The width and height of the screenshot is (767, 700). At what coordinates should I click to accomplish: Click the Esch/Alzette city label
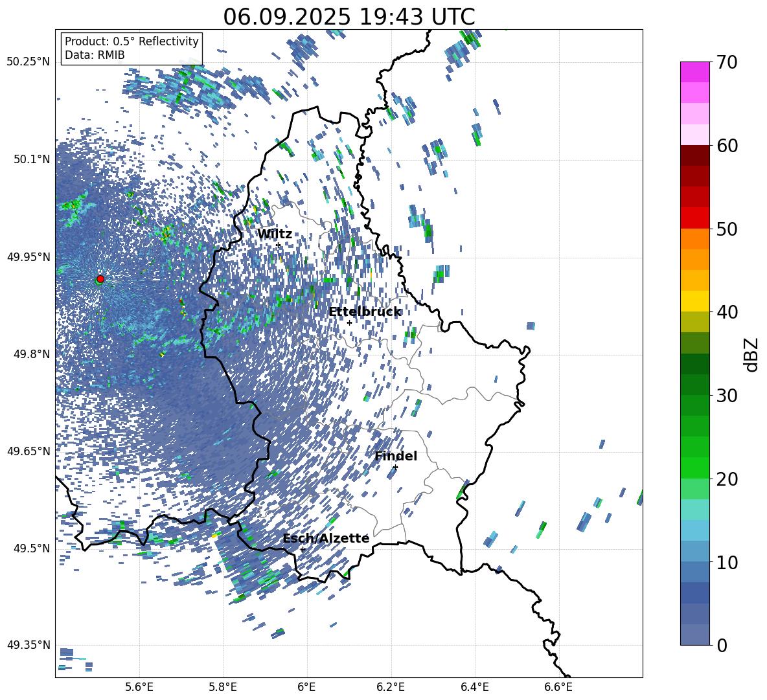pyautogui.click(x=326, y=538)
